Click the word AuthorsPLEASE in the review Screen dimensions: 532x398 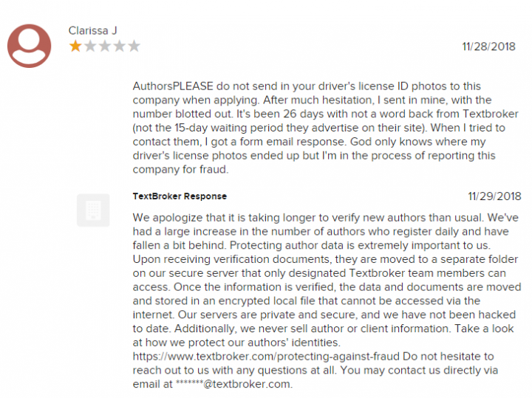pyautogui.click(x=169, y=86)
